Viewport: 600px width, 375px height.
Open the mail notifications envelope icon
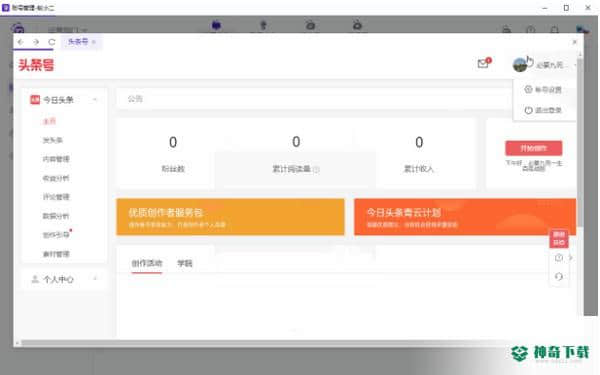pyautogui.click(x=483, y=64)
